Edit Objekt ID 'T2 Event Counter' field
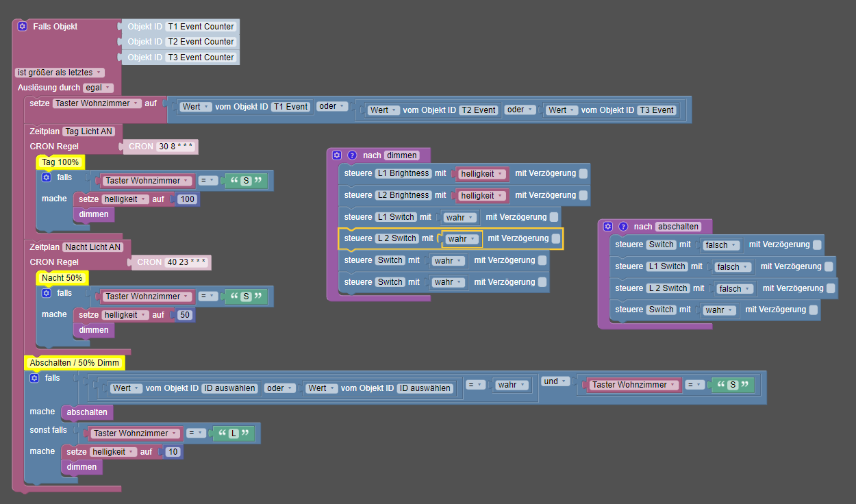Viewport: 856px width, 504px height. click(x=201, y=42)
